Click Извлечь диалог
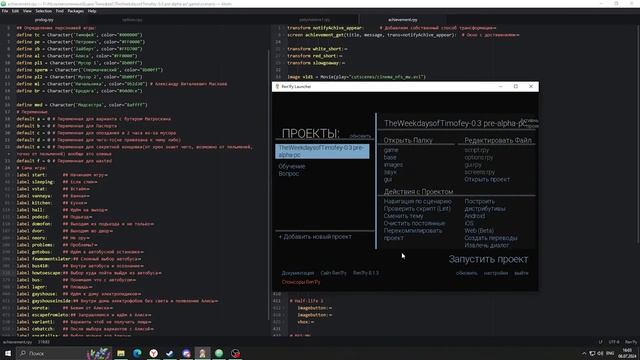 (487, 245)
